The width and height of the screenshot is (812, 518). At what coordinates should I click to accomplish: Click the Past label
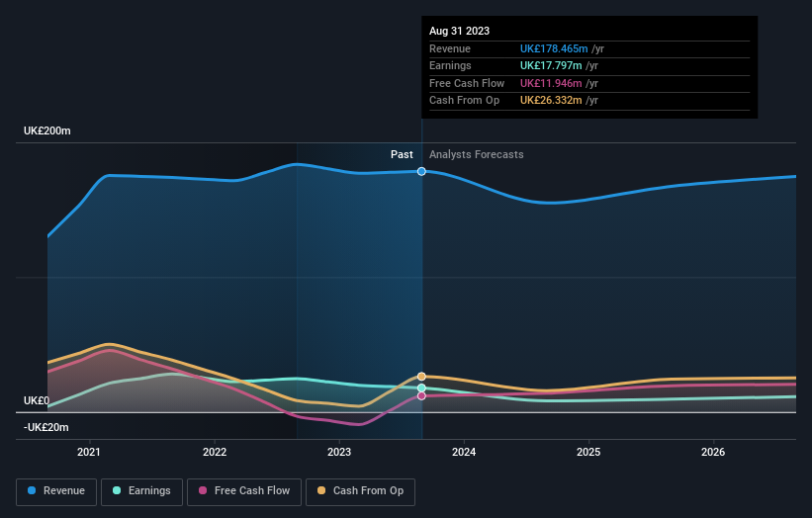click(402, 154)
